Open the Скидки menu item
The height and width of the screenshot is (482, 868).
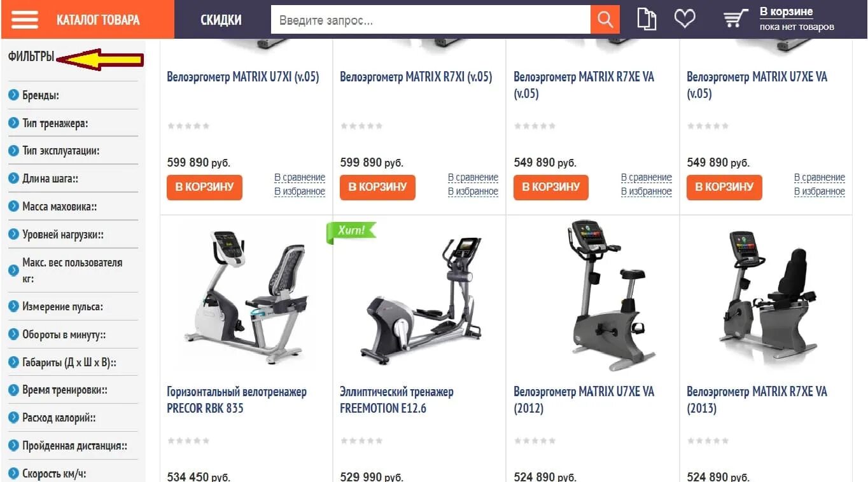221,20
